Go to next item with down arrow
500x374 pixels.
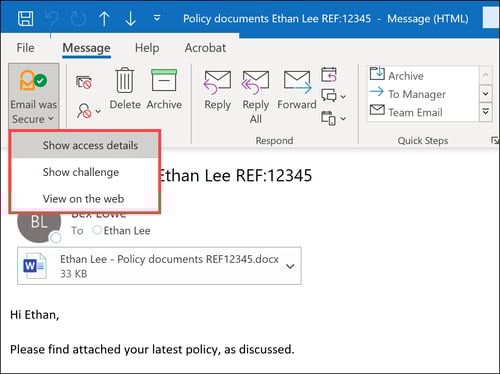pos(130,18)
